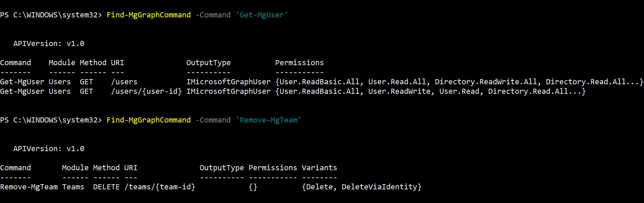Click the Permissions header in the Remove-MgTeam table

point(272,168)
